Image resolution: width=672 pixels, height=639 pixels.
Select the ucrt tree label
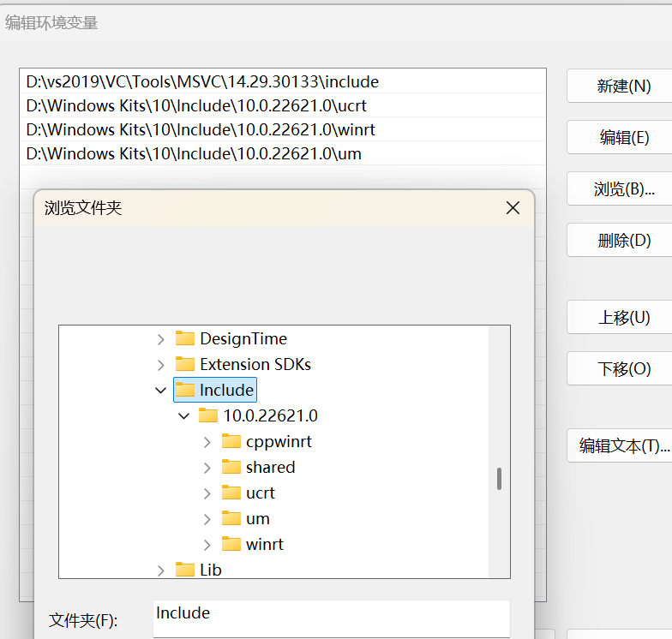pos(261,493)
